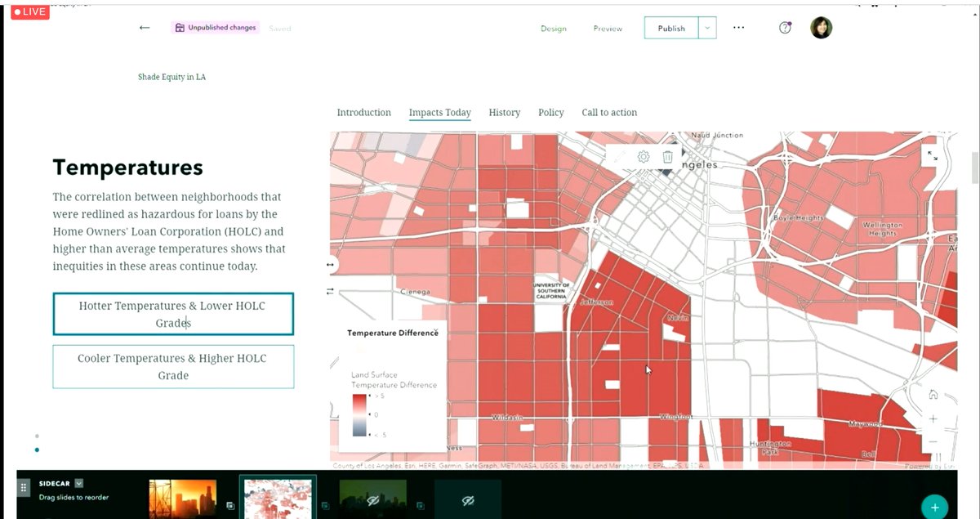Open the orange skyline slide thumbnail
Image resolution: width=980 pixels, height=519 pixels.
pos(183,499)
